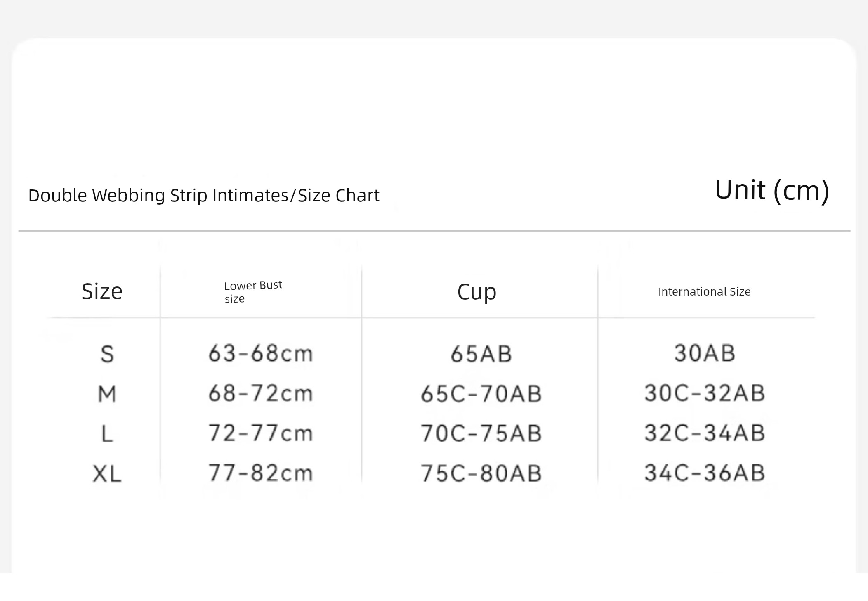
Task: Click the Cup column header
Action: coord(477,292)
